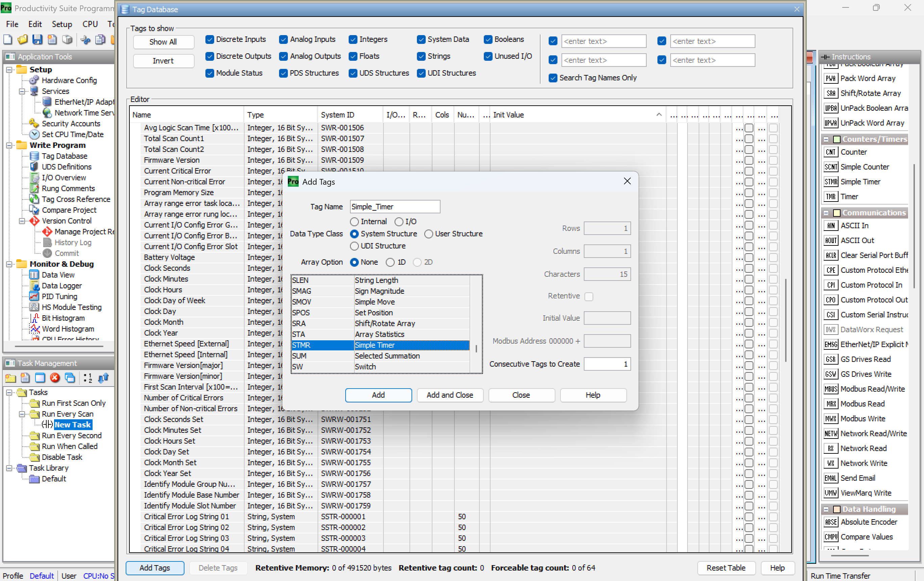Select the STMR Simple Timer instruction icon
This screenshot has height=581, width=924.
(830, 182)
